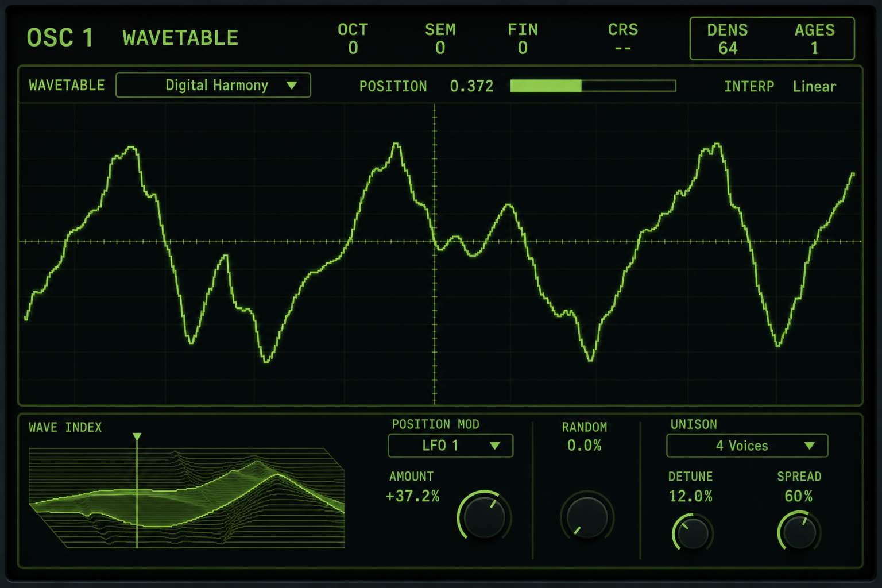The height and width of the screenshot is (588, 882).
Task: Click the unison Detune knob
Action: click(x=693, y=532)
